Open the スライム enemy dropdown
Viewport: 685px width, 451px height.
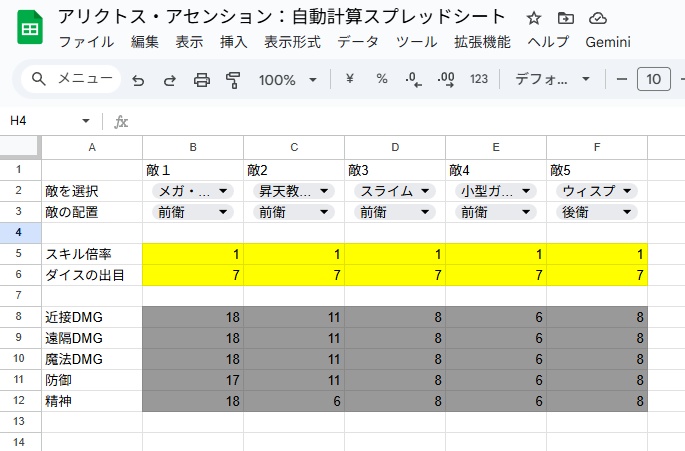394,191
